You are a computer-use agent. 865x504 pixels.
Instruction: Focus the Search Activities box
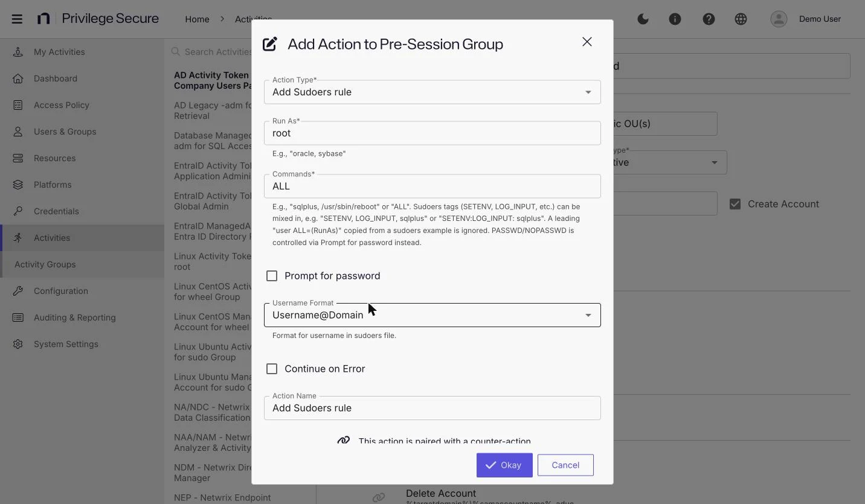point(211,52)
